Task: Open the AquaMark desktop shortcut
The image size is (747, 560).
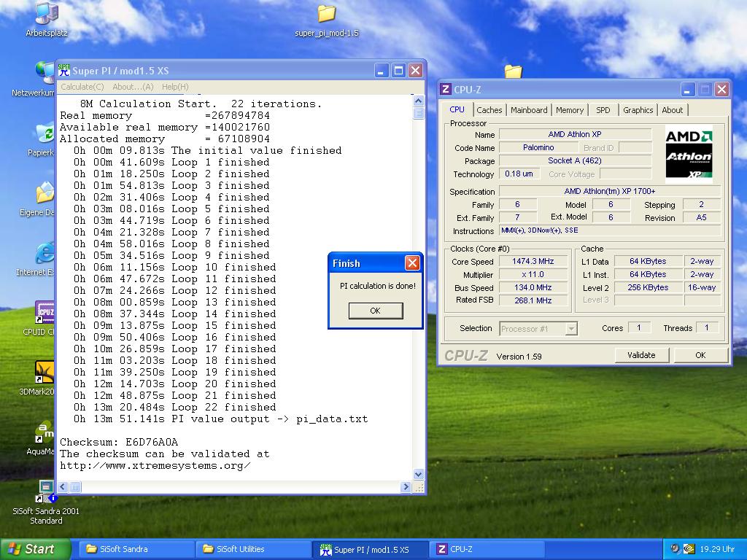Action: point(45,432)
